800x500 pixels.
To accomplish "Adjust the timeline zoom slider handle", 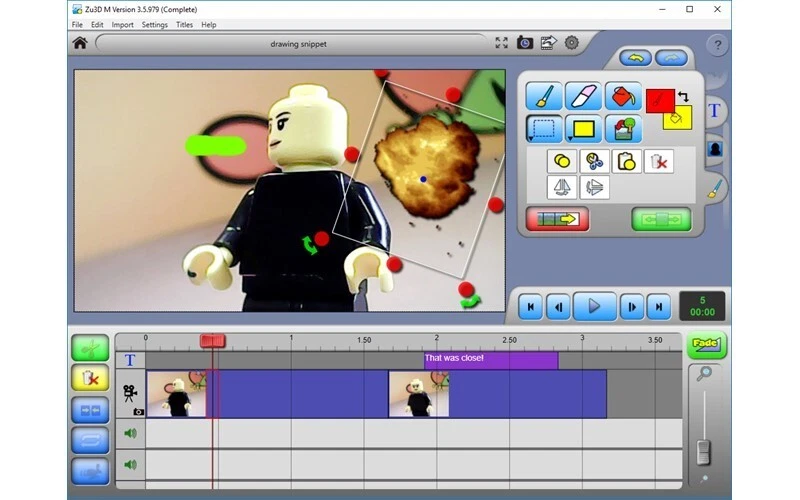I will coord(704,452).
